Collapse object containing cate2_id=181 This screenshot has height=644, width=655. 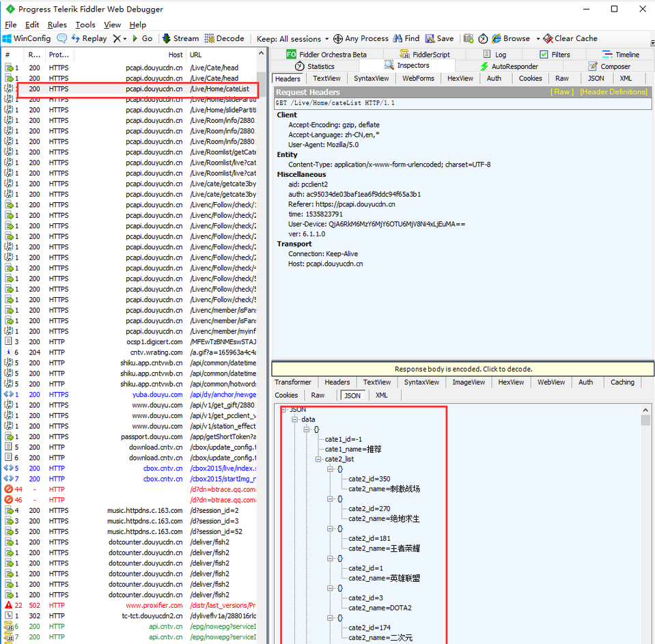click(x=330, y=529)
